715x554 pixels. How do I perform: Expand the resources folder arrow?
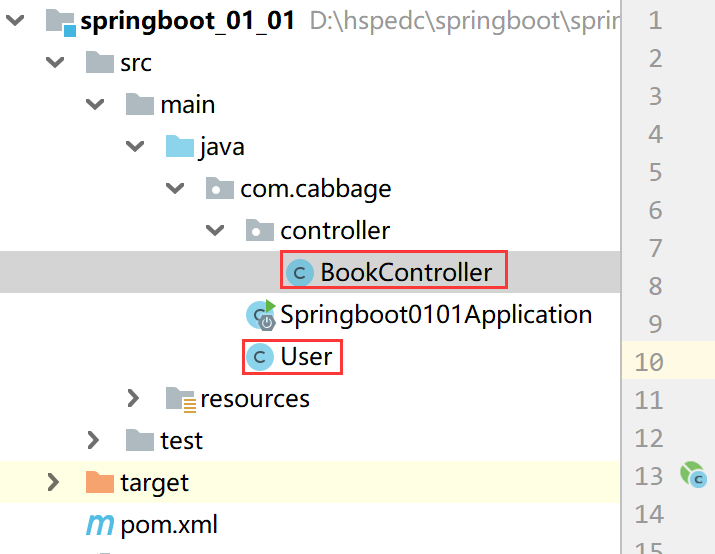pyautogui.click(x=134, y=399)
